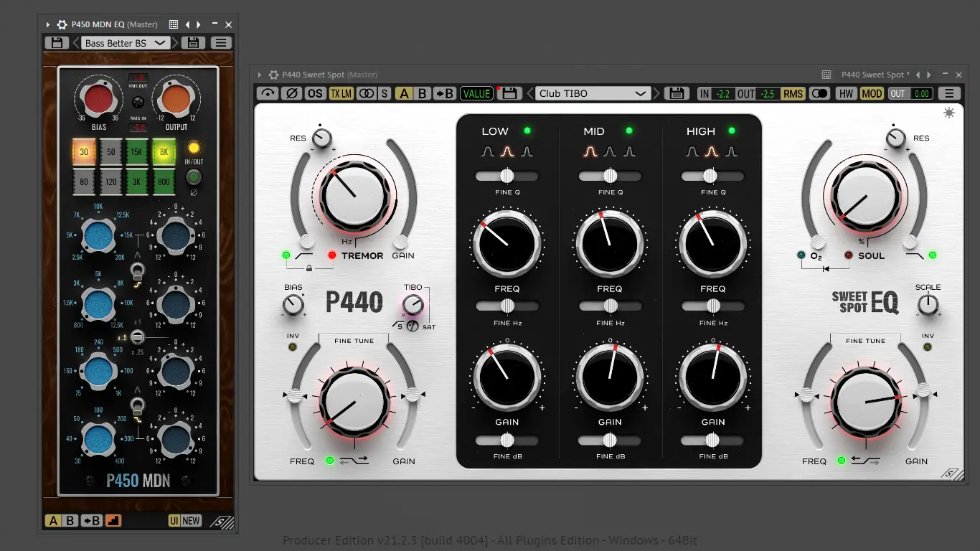
Task: Click the grid icon in P440 title bar
Action: click(826, 75)
